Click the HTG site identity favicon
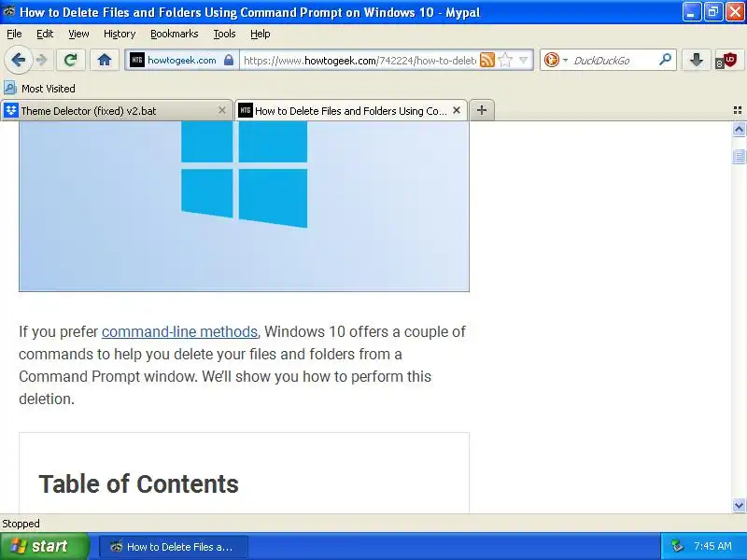This screenshot has width=747, height=560. pos(137,60)
